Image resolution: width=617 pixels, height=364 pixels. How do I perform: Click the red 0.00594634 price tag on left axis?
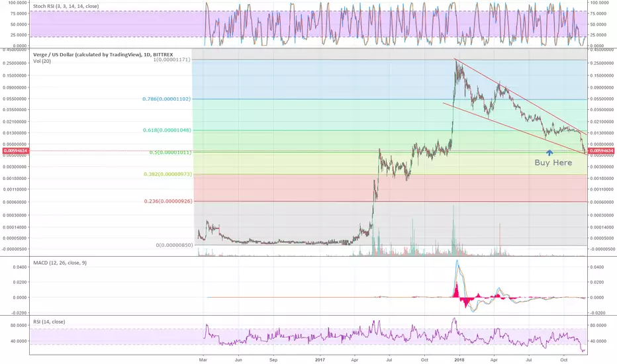[x=16, y=151]
